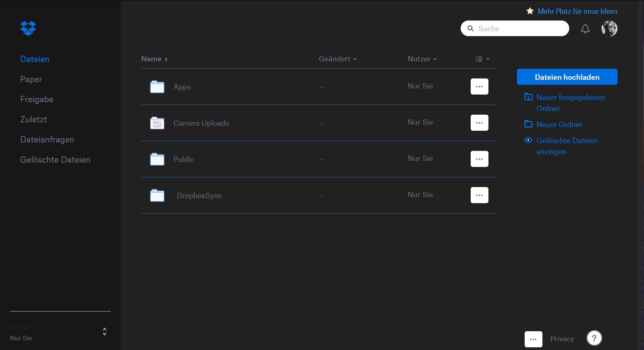Open the list view layout dropdown

tap(482, 59)
